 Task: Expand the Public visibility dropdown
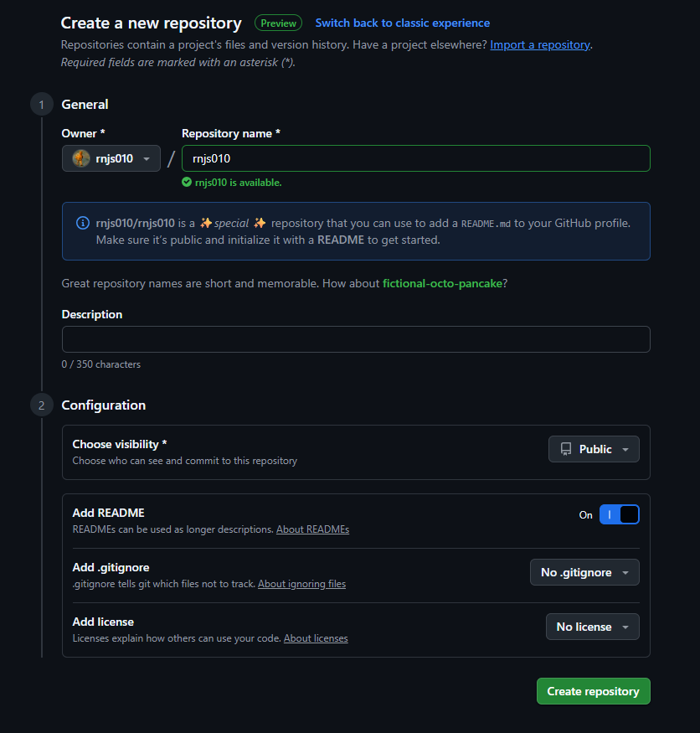(x=594, y=449)
